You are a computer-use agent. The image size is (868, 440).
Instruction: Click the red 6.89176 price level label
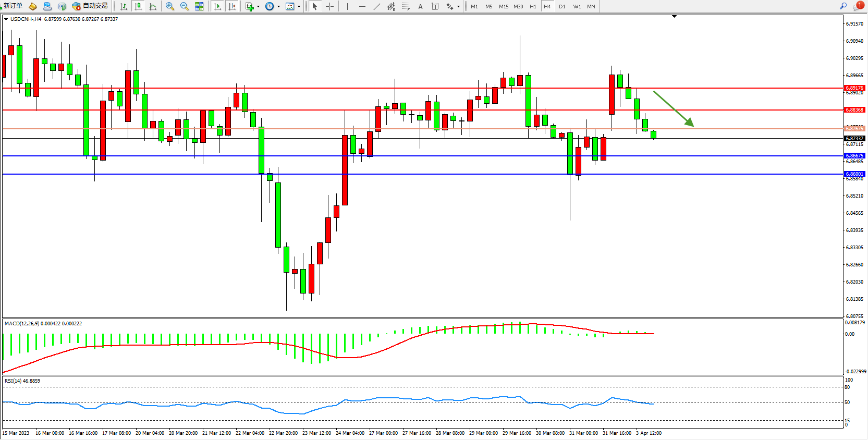[854, 88]
